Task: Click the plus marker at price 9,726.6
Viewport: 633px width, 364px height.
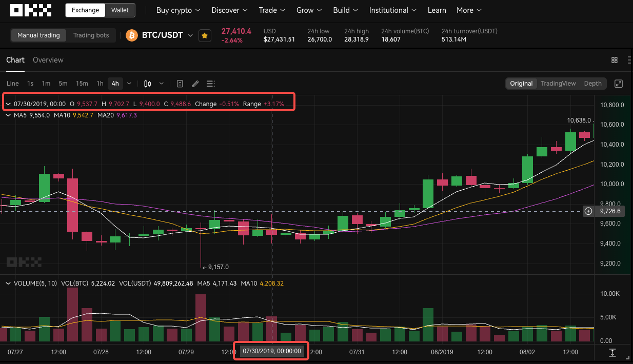Action: tap(588, 211)
